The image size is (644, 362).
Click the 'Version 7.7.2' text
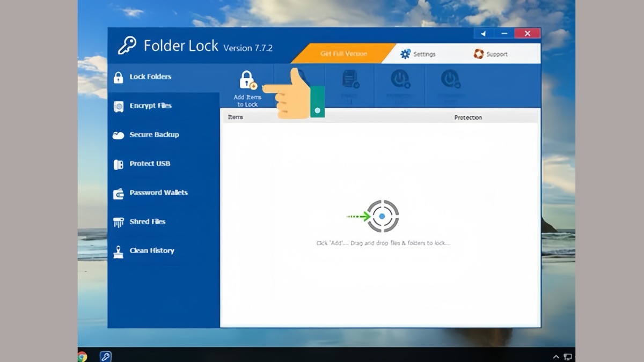point(248,48)
